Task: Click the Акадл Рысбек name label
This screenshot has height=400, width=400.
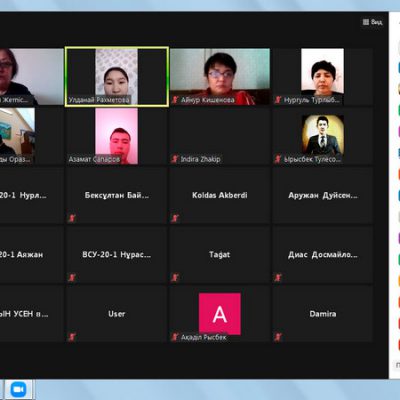Action: tap(203, 337)
